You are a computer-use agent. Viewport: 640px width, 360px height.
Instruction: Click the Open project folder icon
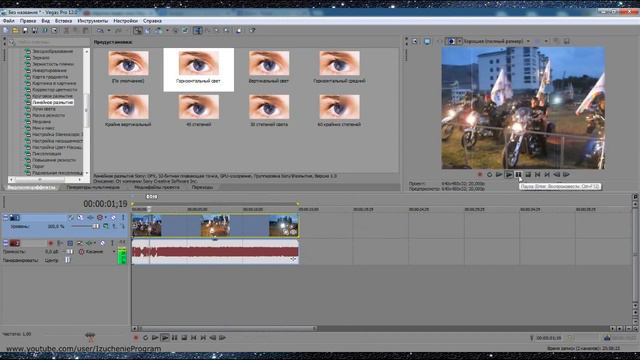click(15, 31)
